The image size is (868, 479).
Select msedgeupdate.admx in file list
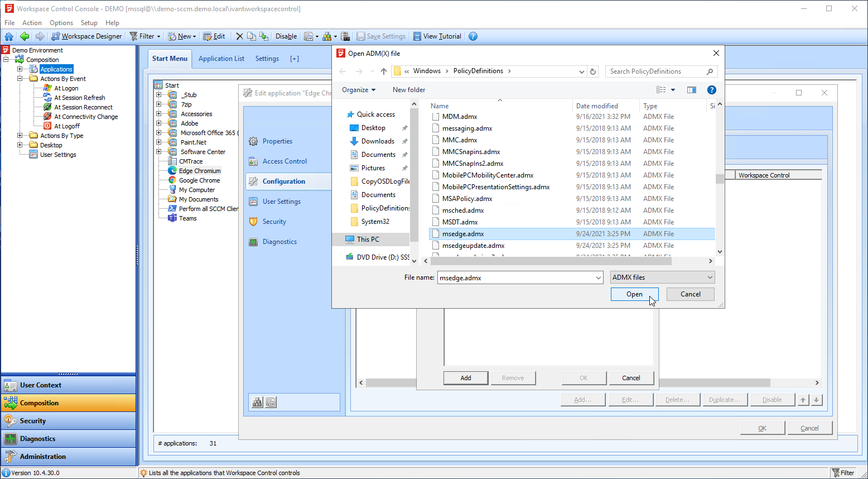(x=473, y=246)
